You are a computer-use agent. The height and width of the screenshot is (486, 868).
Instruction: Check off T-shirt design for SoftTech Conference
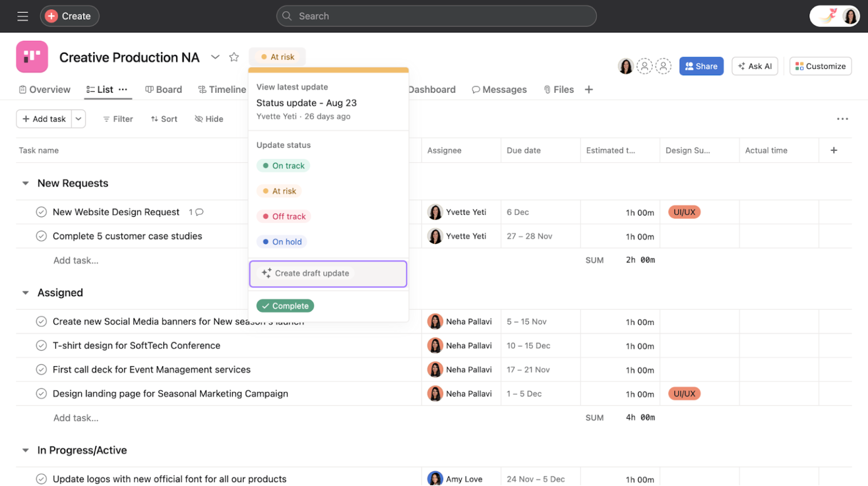coord(41,345)
